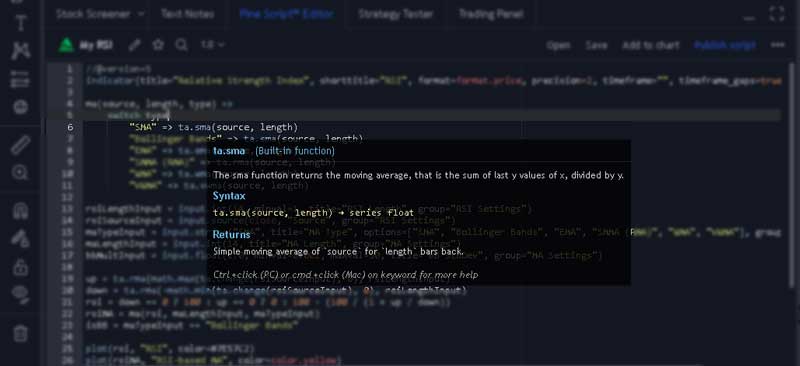Screen dimensions: 800x366
Task: Select the Pine Script Editor tab
Action: (x=287, y=14)
